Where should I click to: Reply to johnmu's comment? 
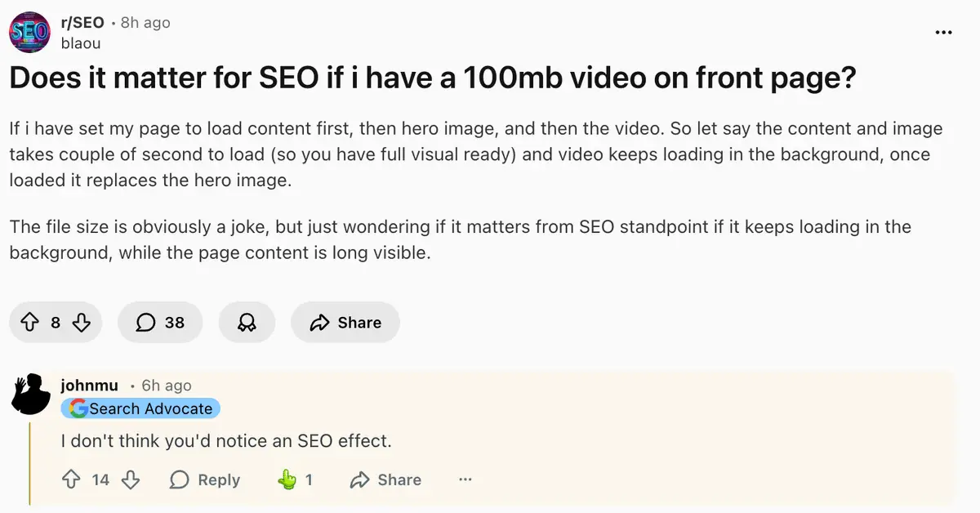(205, 480)
